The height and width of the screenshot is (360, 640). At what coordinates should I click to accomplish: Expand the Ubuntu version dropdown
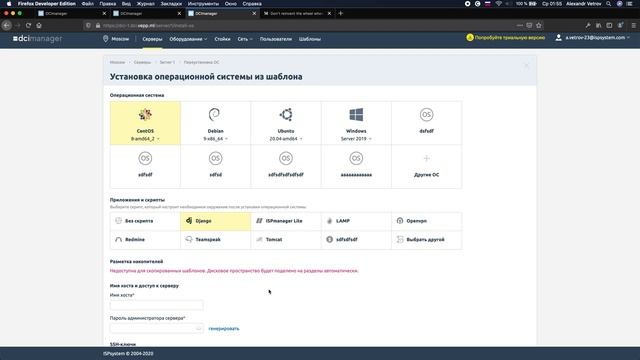(x=286, y=139)
